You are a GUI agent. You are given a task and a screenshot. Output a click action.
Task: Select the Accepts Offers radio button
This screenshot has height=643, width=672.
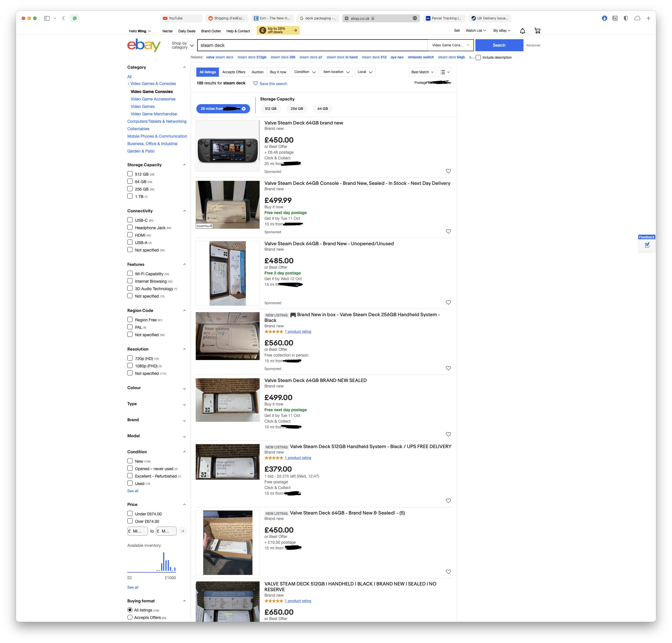click(130, 617)
